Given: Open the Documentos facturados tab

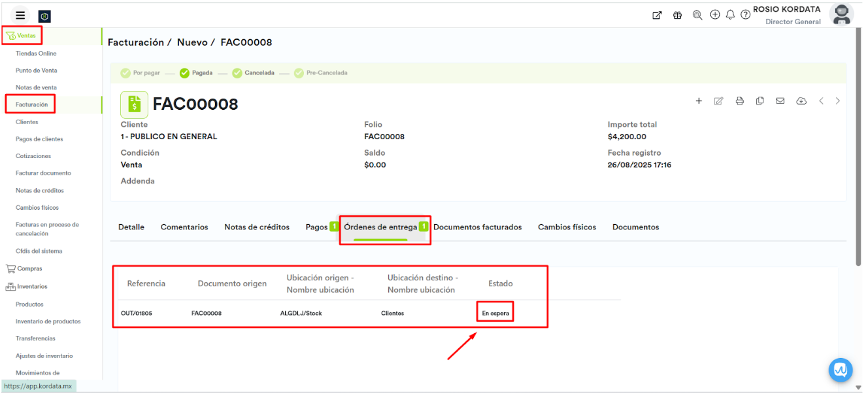Looking at the screenshot, I should (x=477, y=227).
